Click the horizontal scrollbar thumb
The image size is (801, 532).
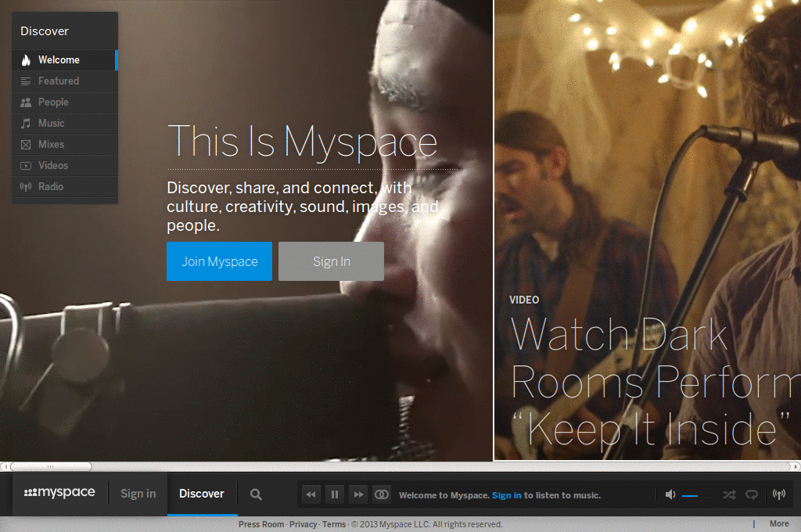[x=51, y=466]
